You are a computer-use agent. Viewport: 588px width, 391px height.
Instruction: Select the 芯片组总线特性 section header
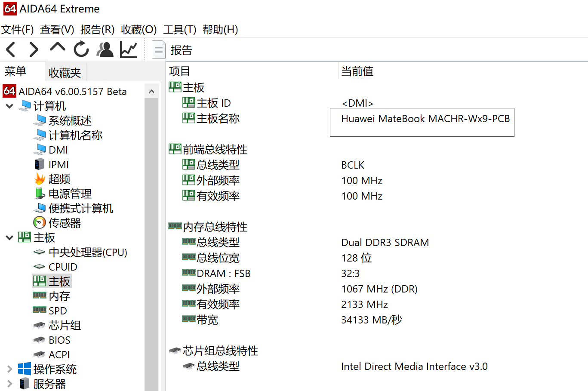[213, 351]
